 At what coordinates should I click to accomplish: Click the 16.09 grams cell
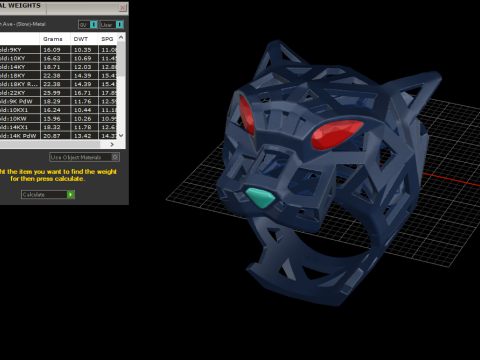point(55,50)
